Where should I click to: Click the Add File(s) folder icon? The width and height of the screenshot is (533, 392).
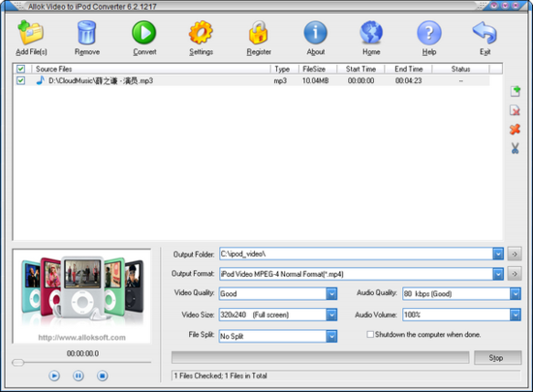(x=31, y=33)
